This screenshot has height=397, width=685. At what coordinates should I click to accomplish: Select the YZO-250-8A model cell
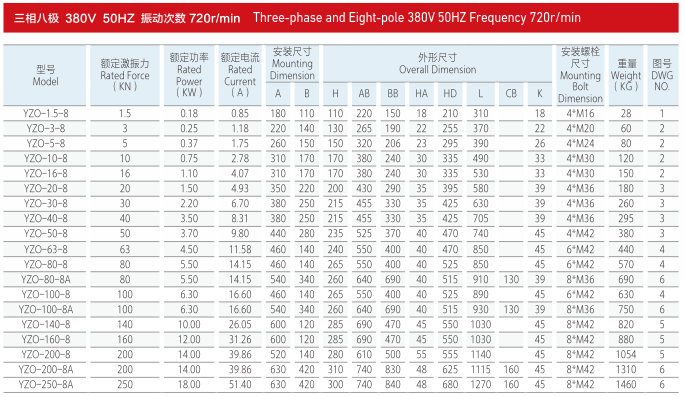coord(45,384)
